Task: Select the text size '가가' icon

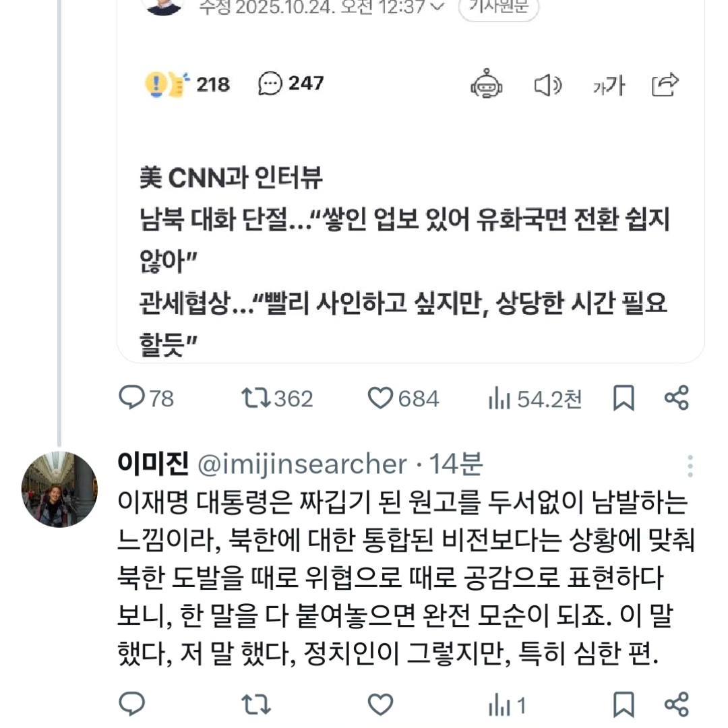Action: click(606, 85)
